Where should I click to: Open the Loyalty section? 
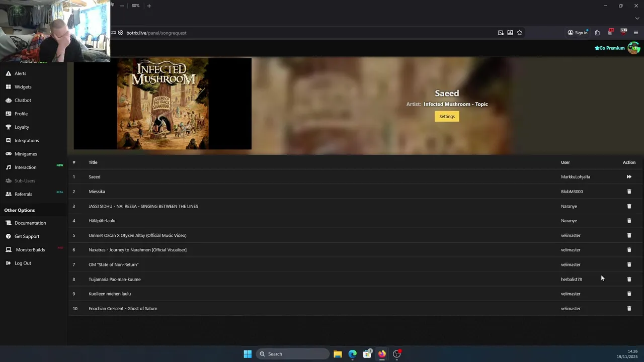(22, 127)
